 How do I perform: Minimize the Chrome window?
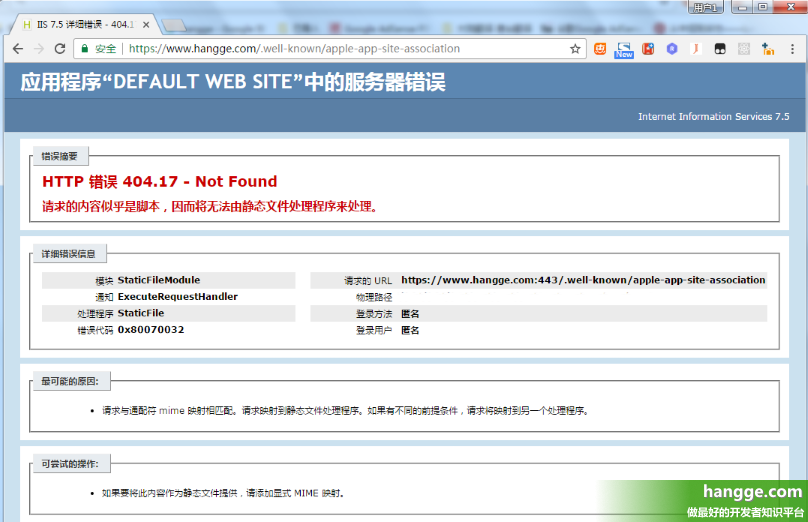[x=743, y=7]
